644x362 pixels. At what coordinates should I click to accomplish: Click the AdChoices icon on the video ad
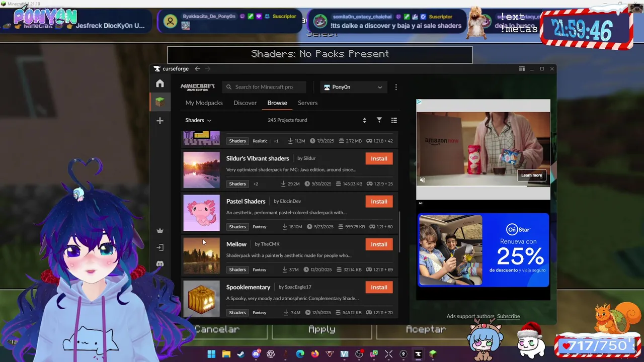(419, 102)
